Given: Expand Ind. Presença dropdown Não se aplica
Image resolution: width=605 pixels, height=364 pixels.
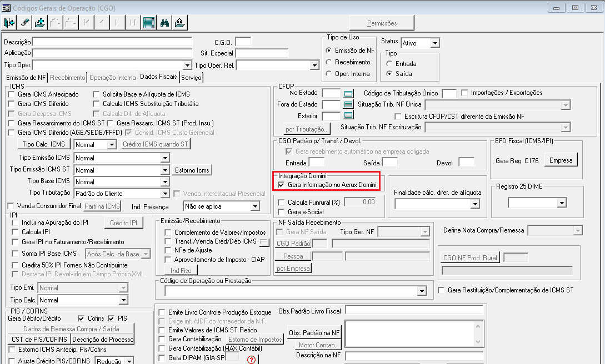Looking at the screenshot, I should [255, 206].
